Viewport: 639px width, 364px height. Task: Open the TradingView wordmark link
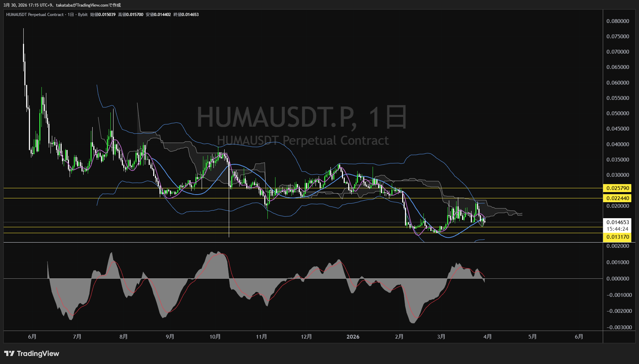coord(38,354)
